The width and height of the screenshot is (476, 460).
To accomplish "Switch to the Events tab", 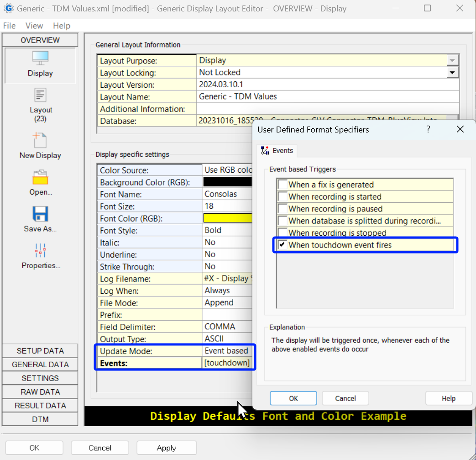I will pos(277,150).
